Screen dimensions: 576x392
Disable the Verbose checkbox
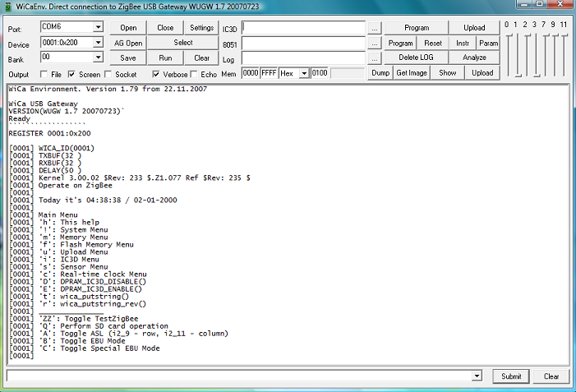click(156, 74)
